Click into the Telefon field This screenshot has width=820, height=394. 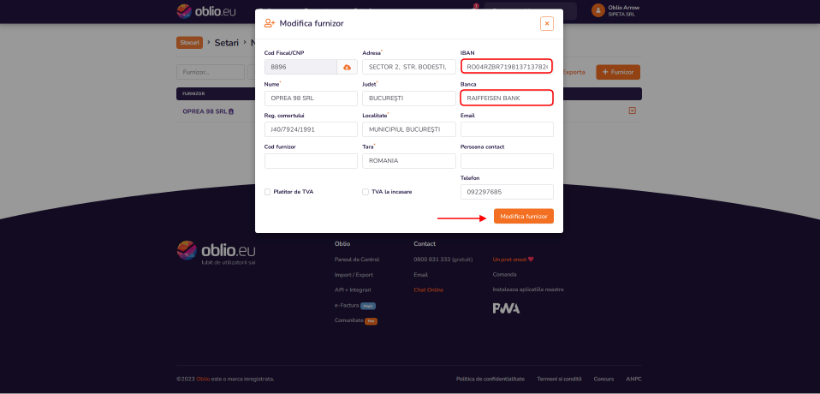click(x=507, y=192)
